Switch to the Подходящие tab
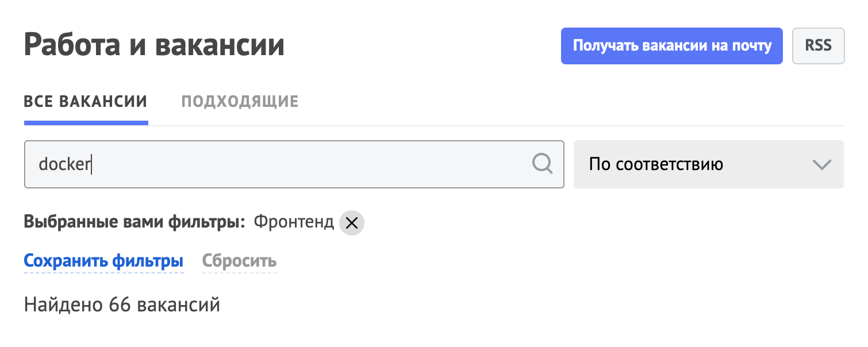The image size is (868, 347). point(240,102)
